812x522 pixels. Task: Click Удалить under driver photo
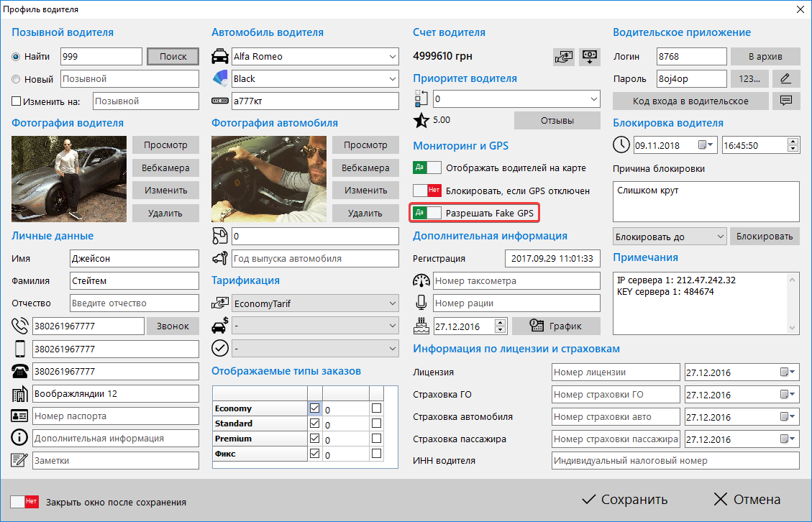coord(165,213)
